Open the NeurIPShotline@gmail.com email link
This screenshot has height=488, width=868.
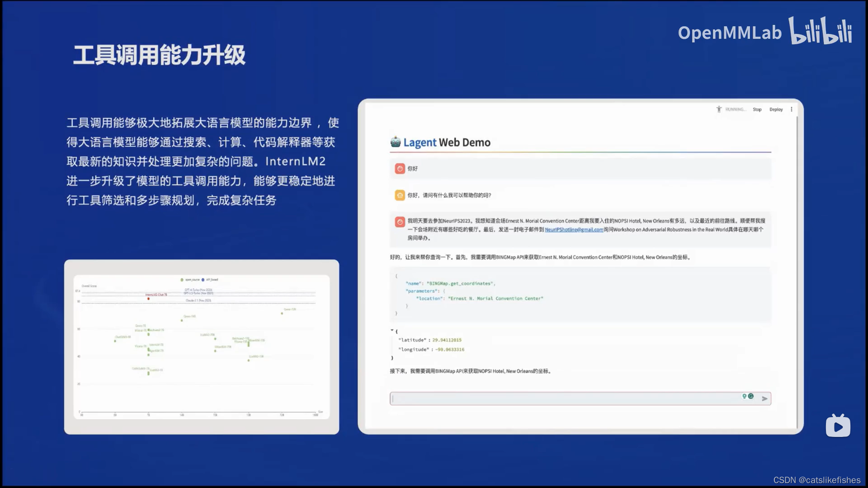(574, 230)
